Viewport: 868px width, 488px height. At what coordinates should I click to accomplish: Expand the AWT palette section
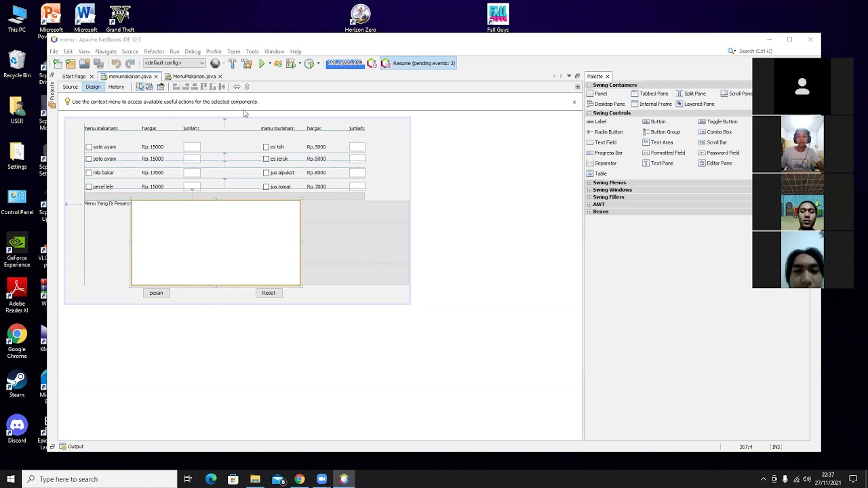[x=589, y=204]
